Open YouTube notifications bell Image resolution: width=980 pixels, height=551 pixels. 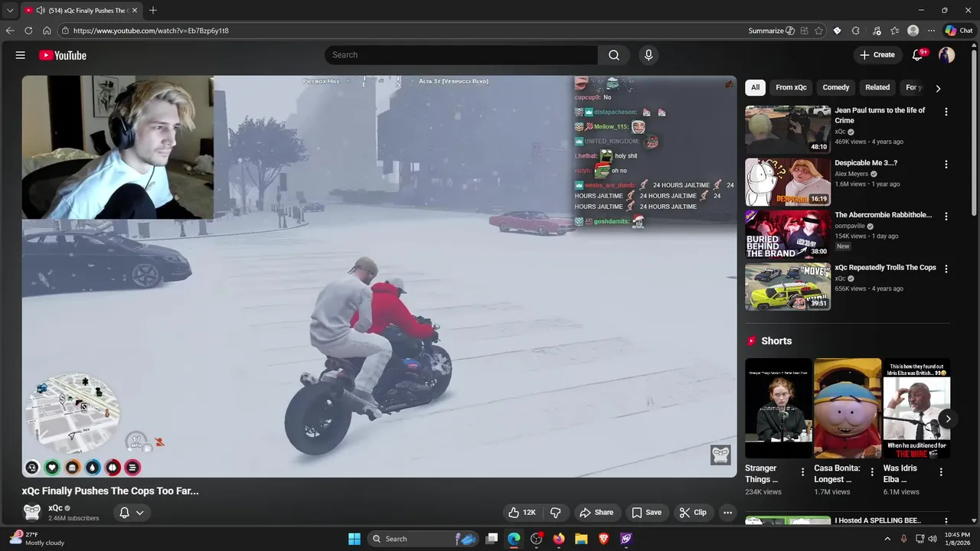[918, 55]
